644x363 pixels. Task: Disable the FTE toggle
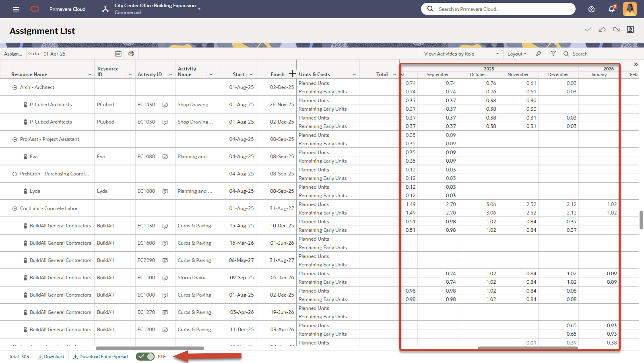145,357
